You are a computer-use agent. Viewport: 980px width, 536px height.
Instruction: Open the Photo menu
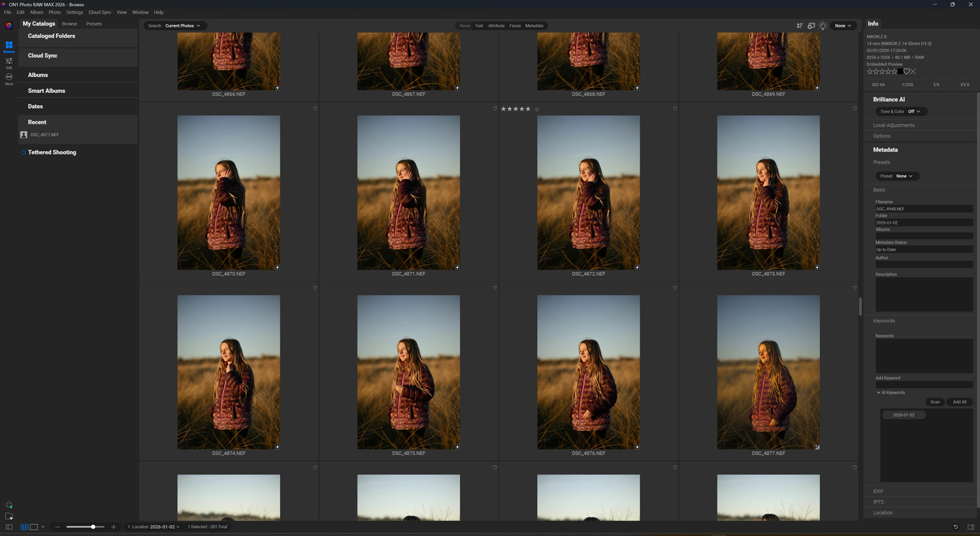coord(54,12)
